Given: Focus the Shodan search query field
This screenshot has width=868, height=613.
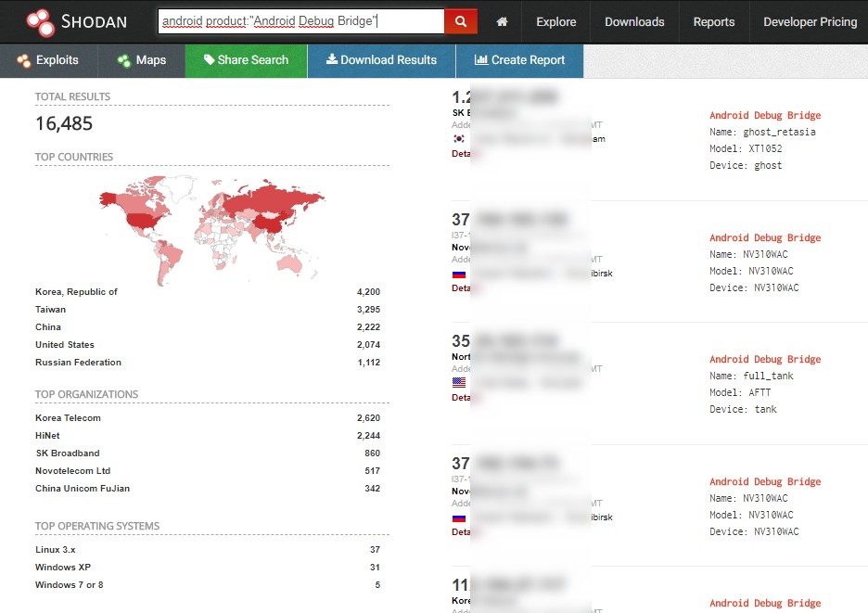Looking at the screenshot, I should pyautogui.click(x=301, y=21).
